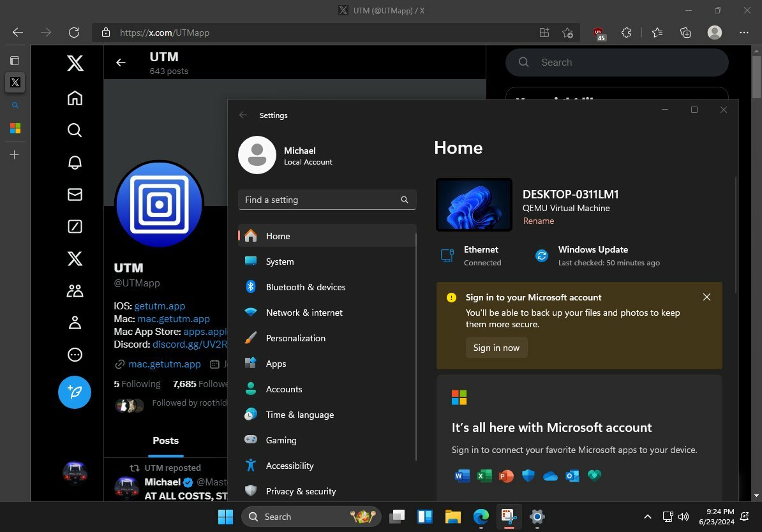This screenshot has height=532, width=762.
Task: Open Ethernet Connected status
Action: tap(471, 256)
